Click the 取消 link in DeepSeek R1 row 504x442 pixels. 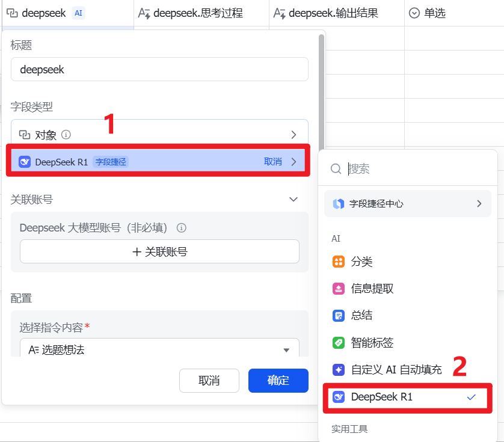(x=273, y=162)
